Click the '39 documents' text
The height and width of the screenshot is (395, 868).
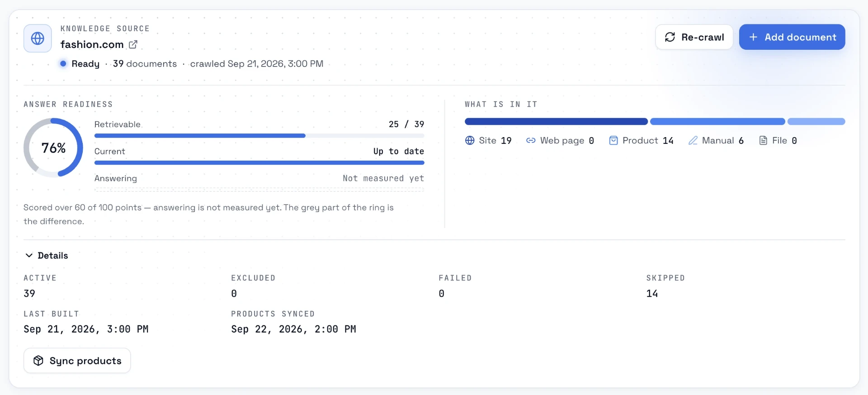point(145,64)
